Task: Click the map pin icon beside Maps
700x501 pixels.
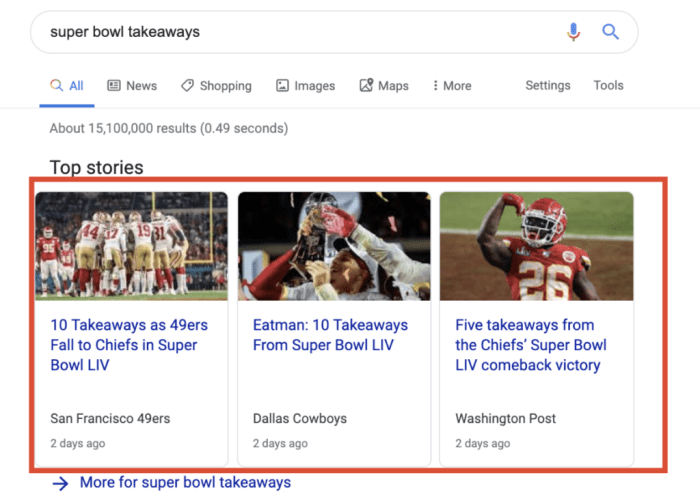Action: [366, 85]
